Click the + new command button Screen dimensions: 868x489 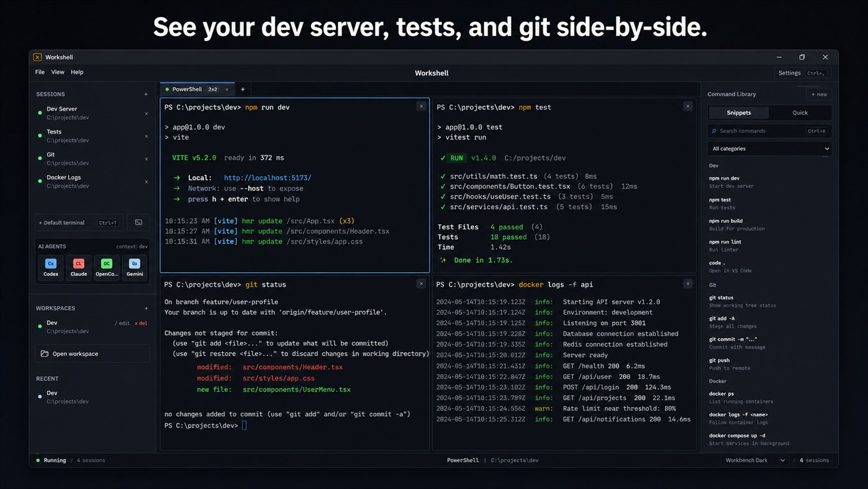click(x=819, y=94)
